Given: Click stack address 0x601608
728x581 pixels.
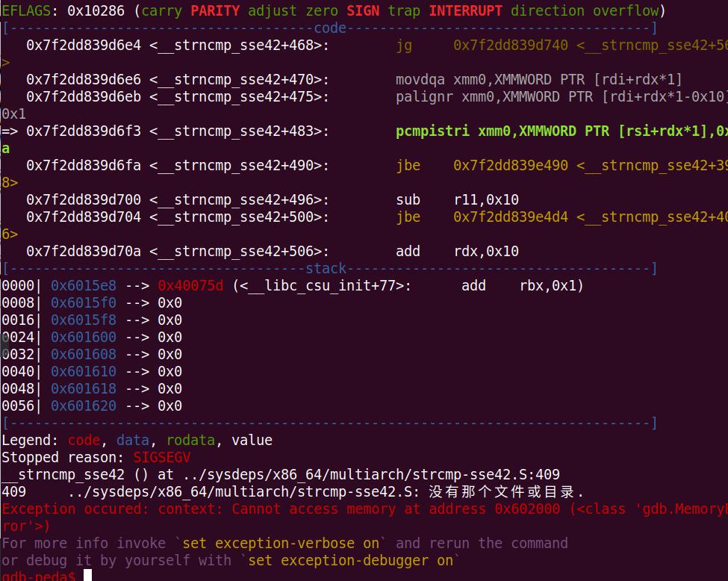Looking at the screenshot, I should click(84, 355).
